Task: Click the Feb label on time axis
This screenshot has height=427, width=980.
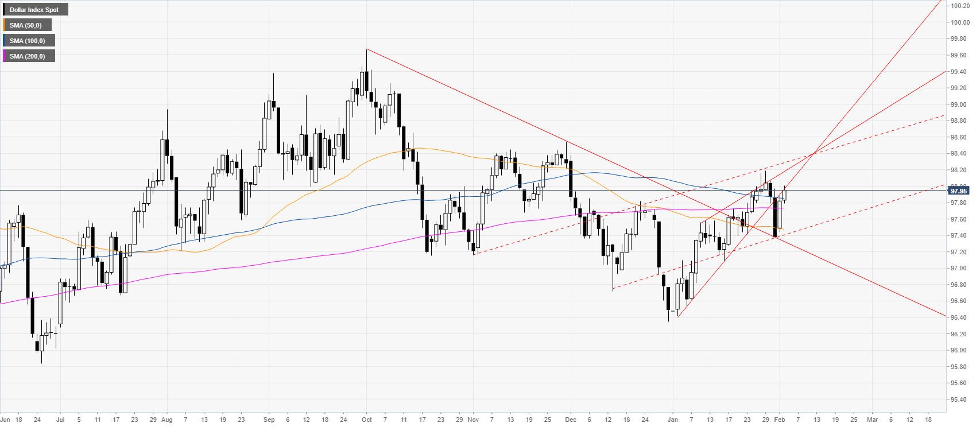Action: [x=779, y=420]
